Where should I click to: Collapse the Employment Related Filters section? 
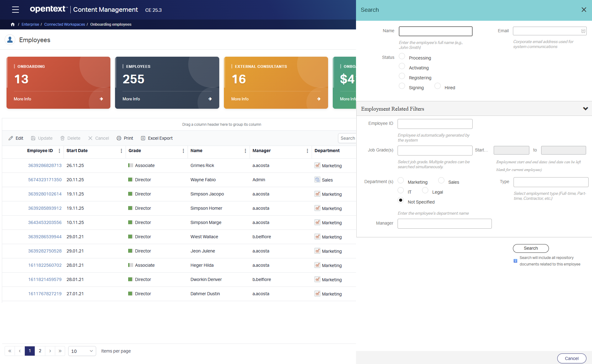pyautogui.click(x=585, y=109)
